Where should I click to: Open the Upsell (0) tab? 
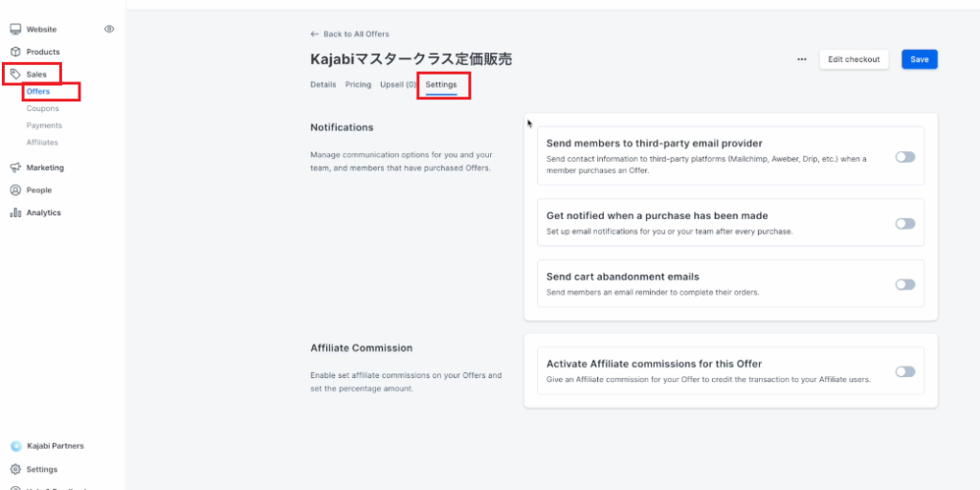398,84
